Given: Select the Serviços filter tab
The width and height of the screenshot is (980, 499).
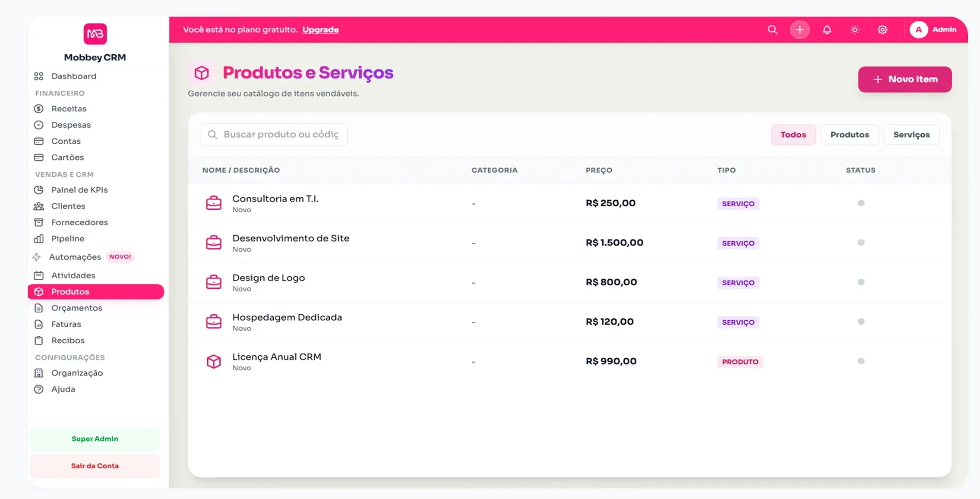Looking at the screenshot, I should [912, 134].
